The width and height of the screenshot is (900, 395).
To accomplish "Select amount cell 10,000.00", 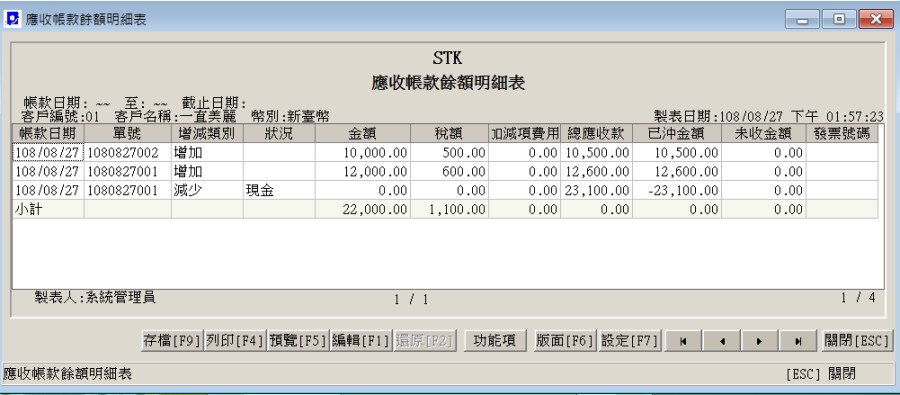I will (363, 152).
